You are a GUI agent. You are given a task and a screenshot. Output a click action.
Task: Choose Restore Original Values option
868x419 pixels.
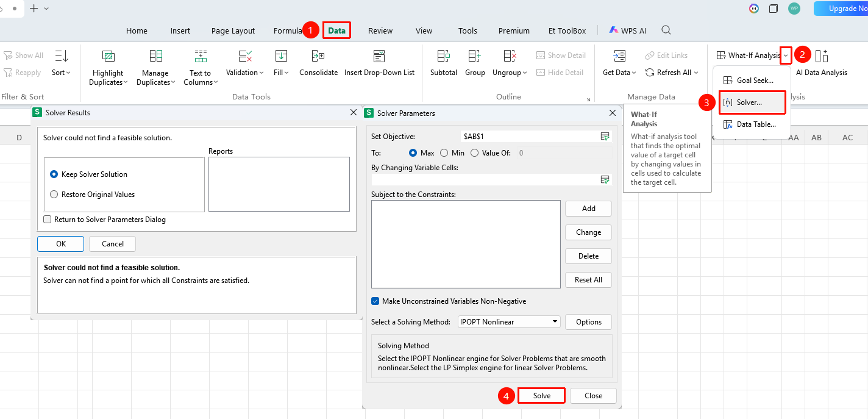(55, 195)
